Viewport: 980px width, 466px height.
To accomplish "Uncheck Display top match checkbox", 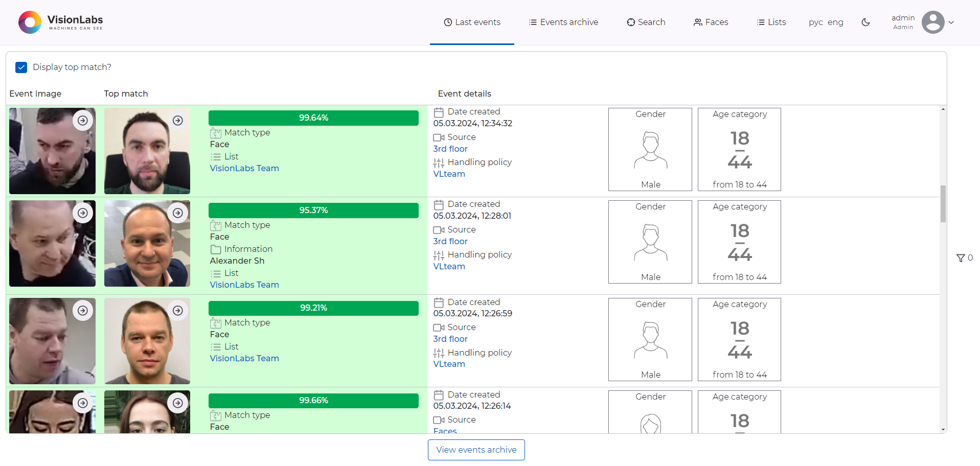I will coord(21,67).
